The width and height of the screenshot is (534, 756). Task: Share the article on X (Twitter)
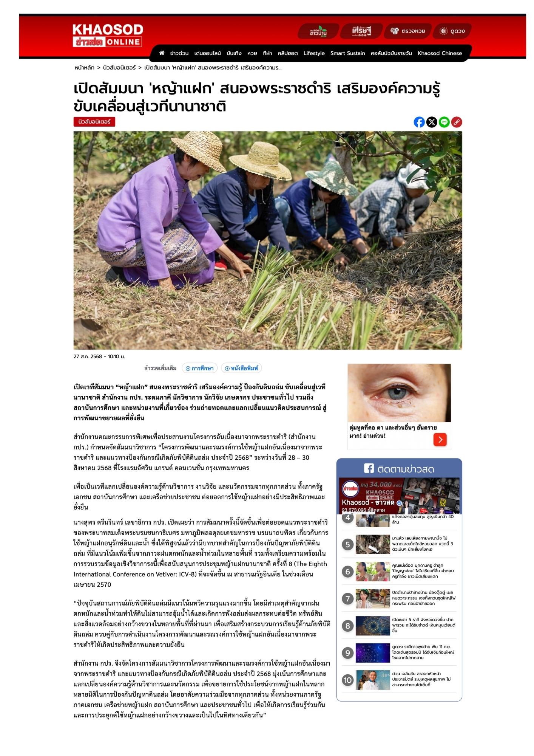point(432,122)
